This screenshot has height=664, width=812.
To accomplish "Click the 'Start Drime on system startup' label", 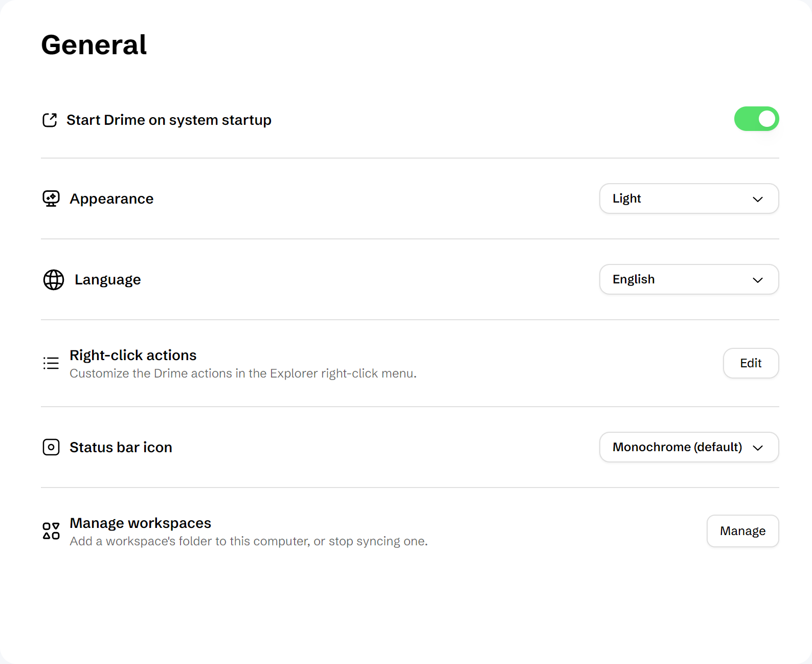I will pos(169,120).
